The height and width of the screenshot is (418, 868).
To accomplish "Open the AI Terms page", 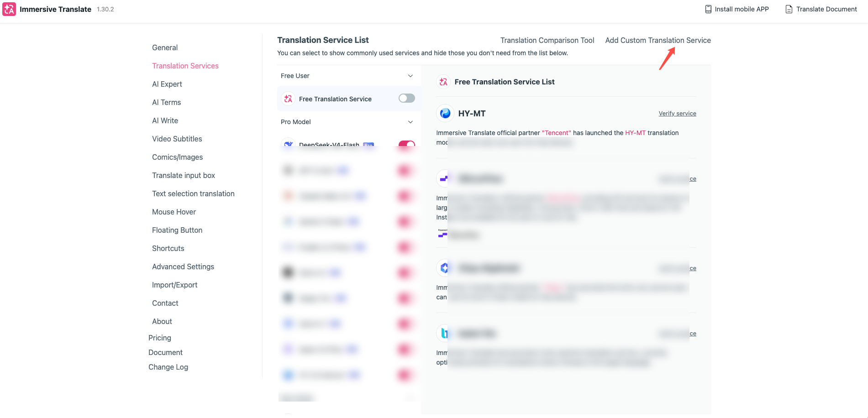I will [x=167, y=102].
